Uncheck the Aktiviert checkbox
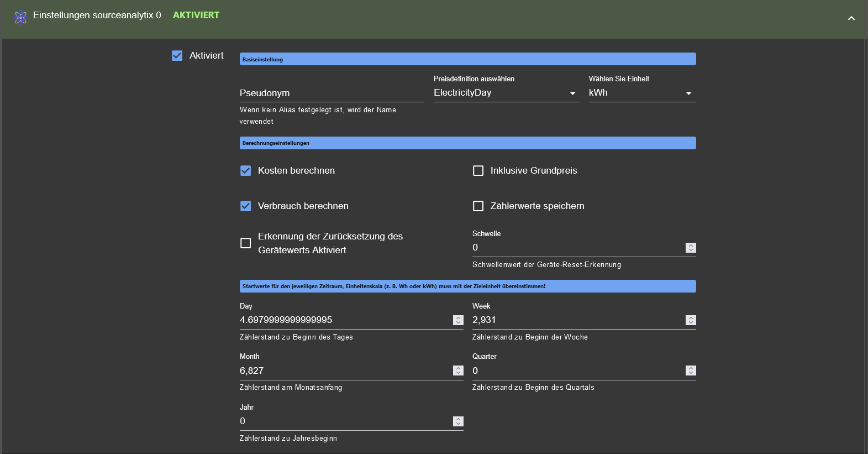 click(x=177, y=55)
